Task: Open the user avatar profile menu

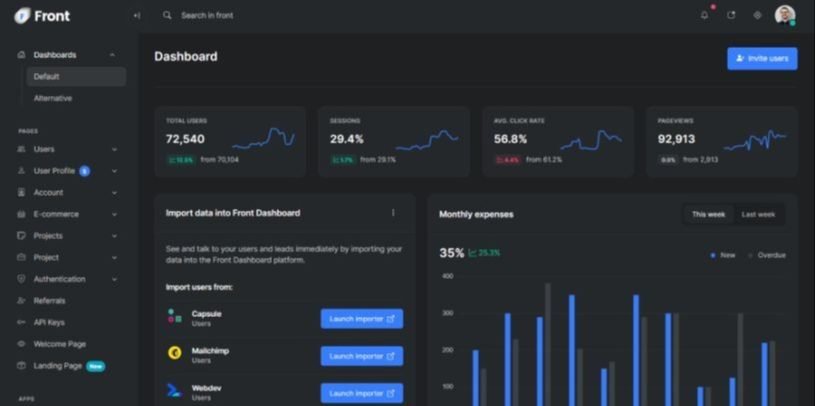Action: tap(784, 15)
